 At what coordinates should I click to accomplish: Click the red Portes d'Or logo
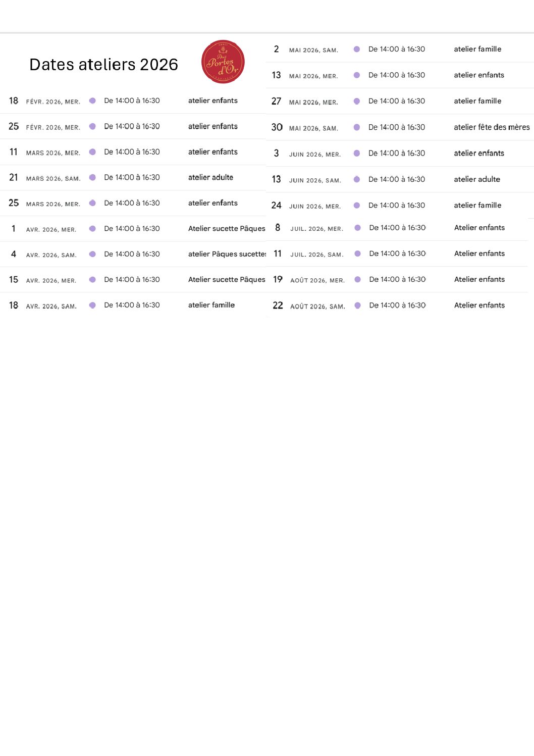click(x=223, y=62)
